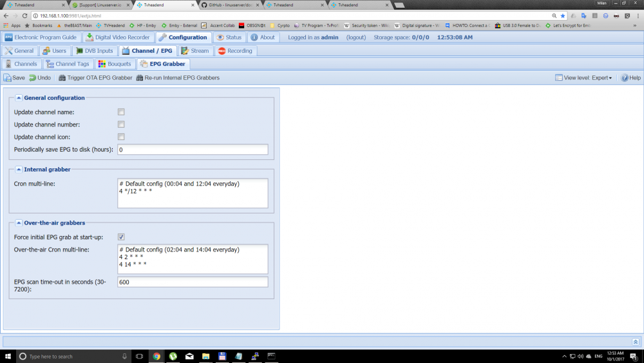
Task: Enable Update channel number checkbox
Action: [121, 124]
